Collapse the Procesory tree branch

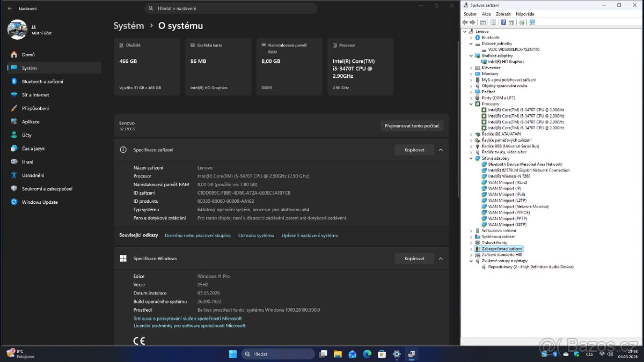(x=471, y=104)
